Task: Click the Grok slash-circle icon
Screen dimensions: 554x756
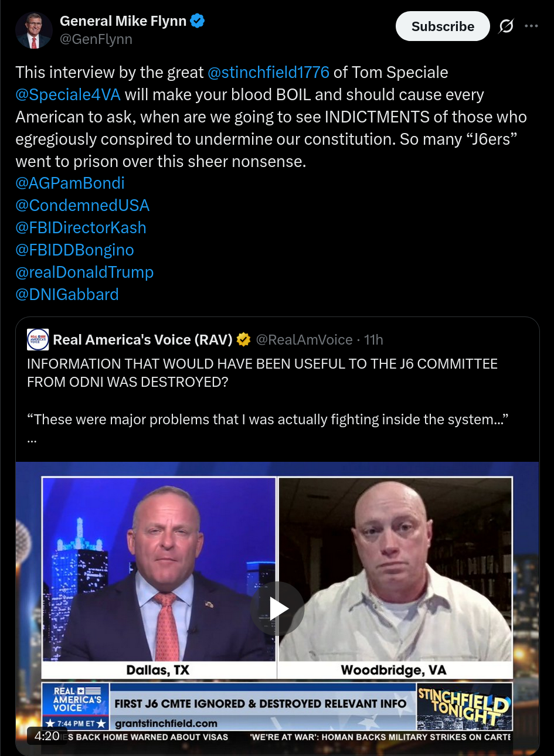Action: click(x=506, y=26)
